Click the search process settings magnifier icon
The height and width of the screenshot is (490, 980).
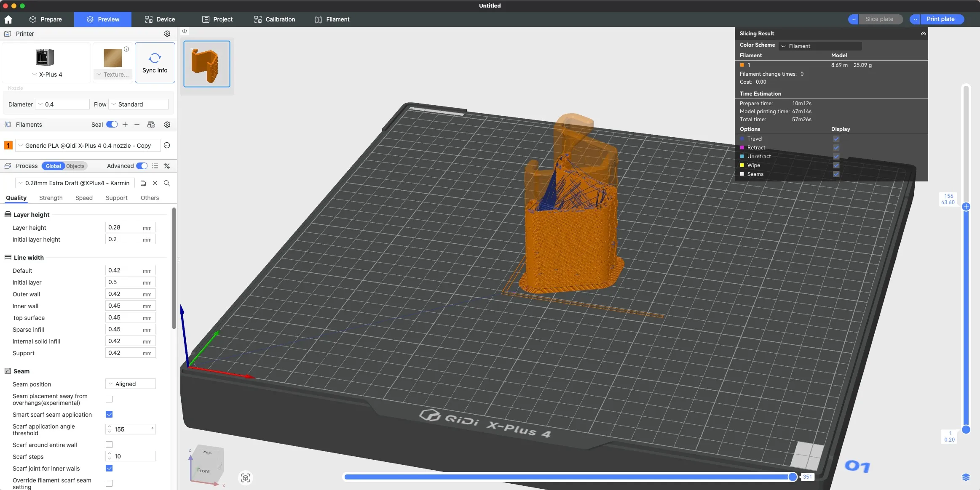167,183
